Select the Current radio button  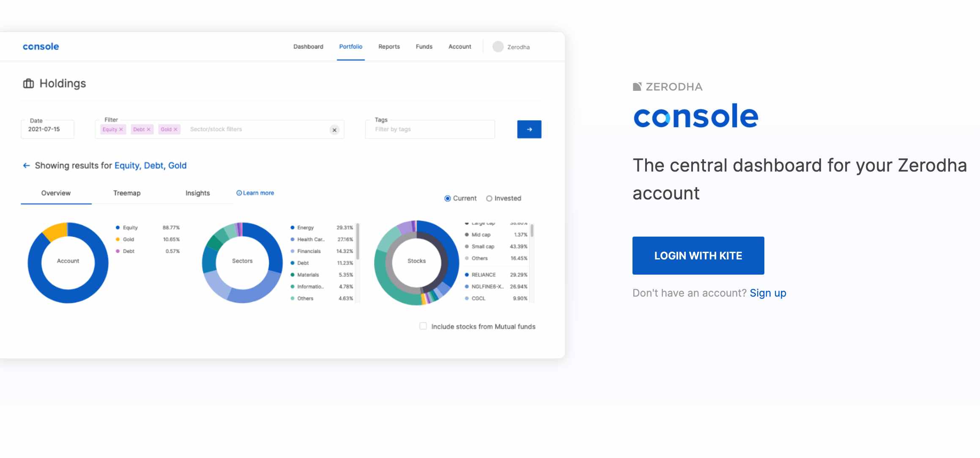point(447,198)
